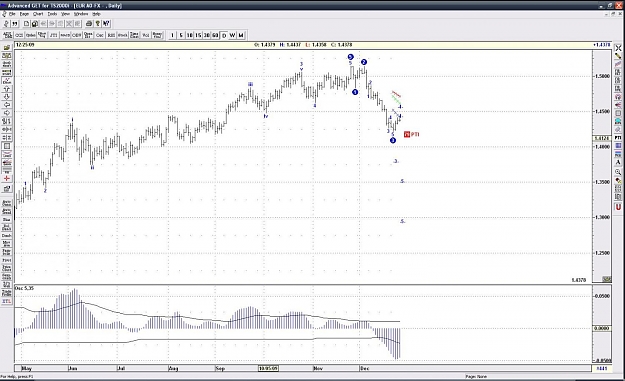This screenshot has width=625, height=381.
Task: Click the crossed-lines icon atop right toolbar
Action: 618,48
